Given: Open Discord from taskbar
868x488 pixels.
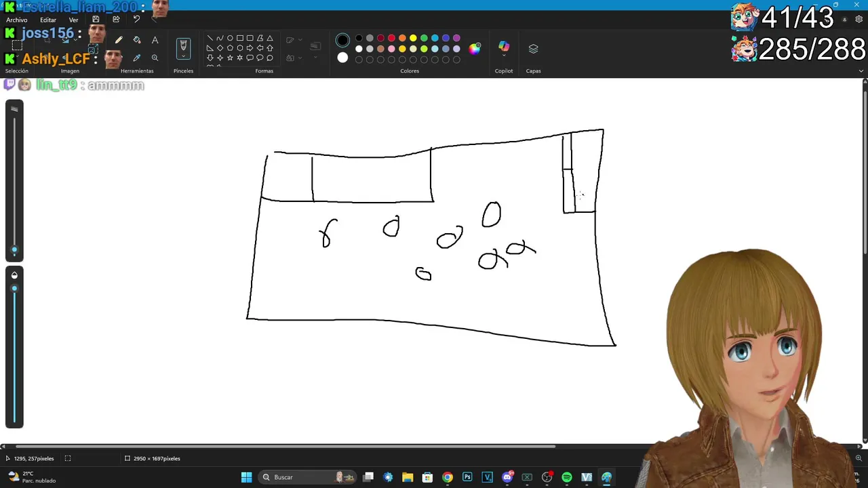Looking at the screenshot, I should (x=507, y=477).
